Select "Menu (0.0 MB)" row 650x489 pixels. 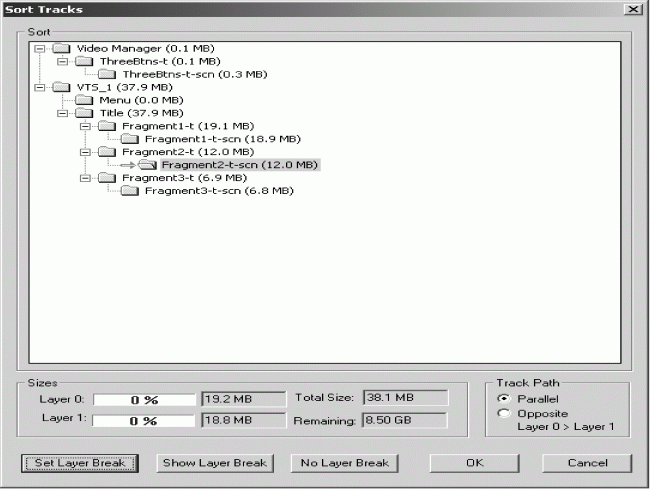click(141, 100)
